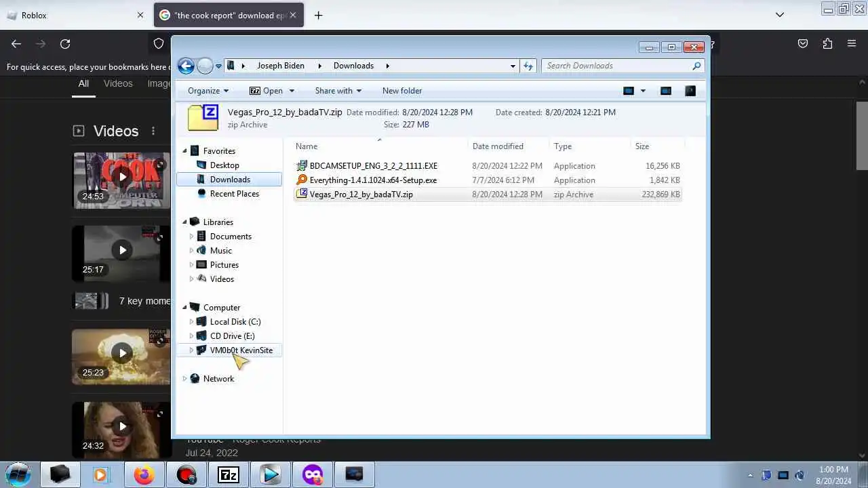Click the change view icon
Viewport: 868px width, 488px height.
click(x=629, y=91)
